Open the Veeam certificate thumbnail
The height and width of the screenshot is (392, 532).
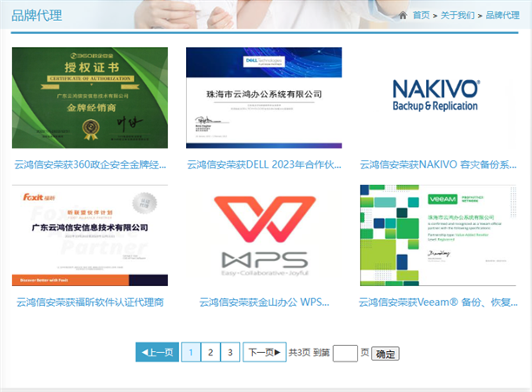pyautogui.click(x=438, y=236)
